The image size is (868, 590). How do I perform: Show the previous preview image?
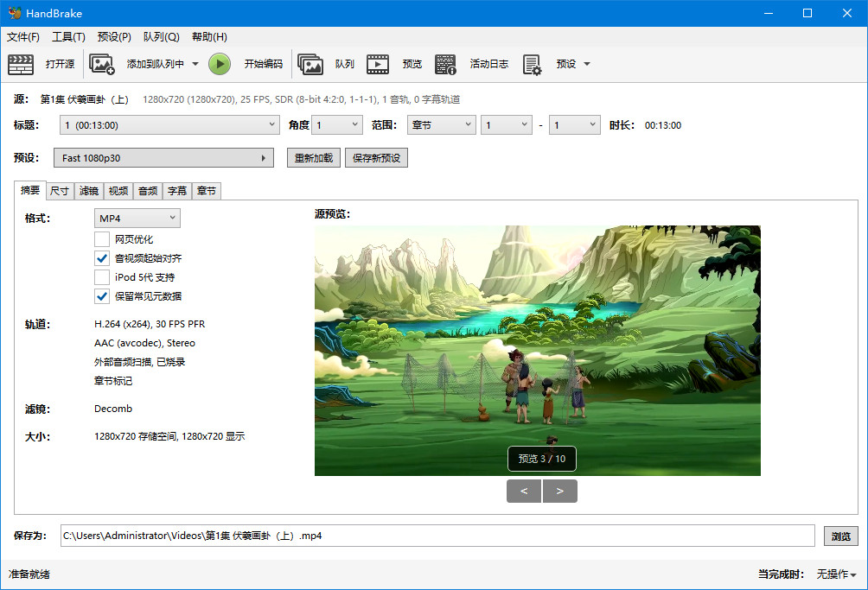[524, 491]
